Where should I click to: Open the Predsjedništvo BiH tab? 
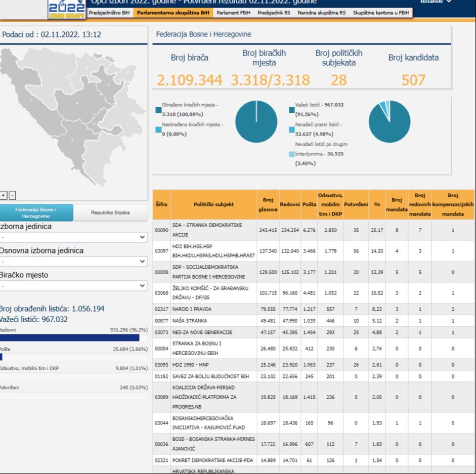[x=109, y=12]
